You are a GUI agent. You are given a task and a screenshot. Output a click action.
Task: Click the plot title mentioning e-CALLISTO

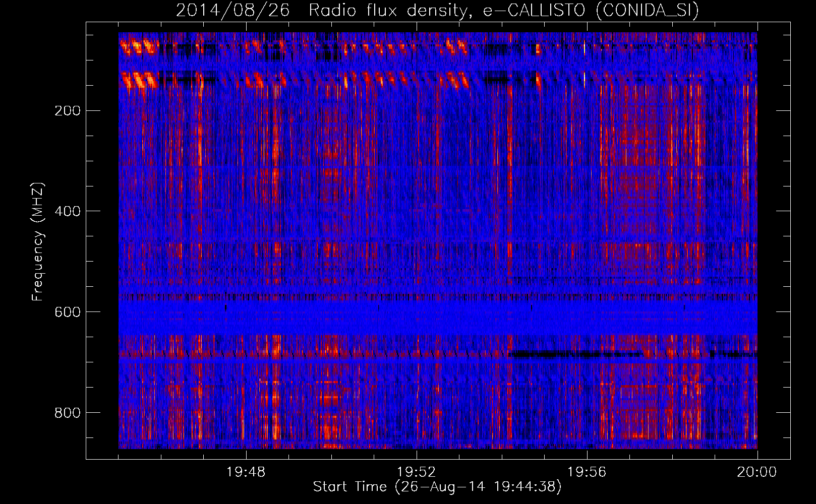click(x=438, y=10)
